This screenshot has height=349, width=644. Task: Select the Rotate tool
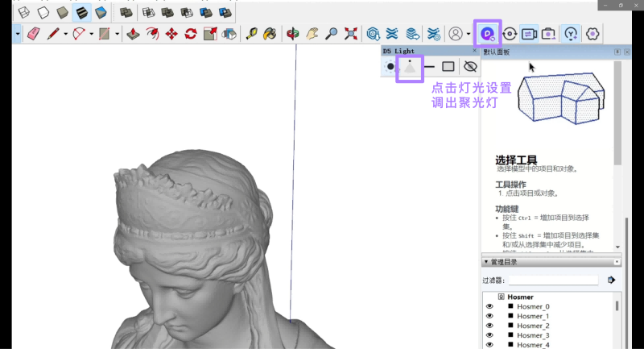(x=191, y=34)
